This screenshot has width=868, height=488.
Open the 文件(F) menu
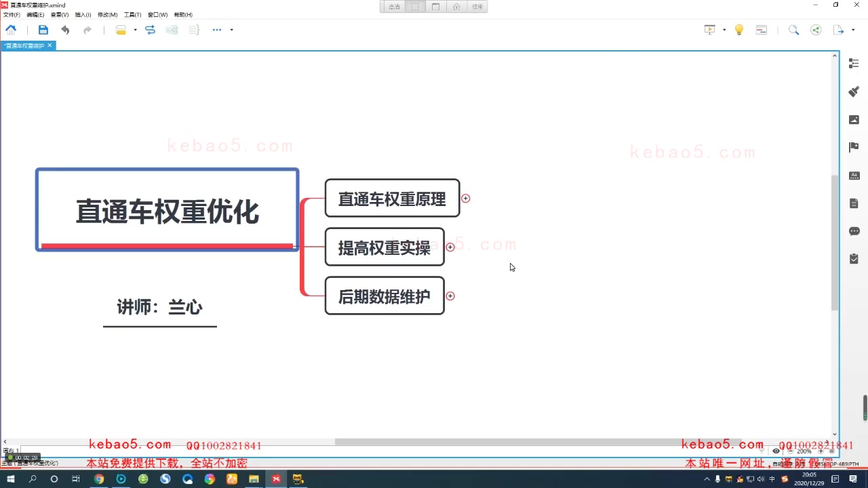[12, 14]
